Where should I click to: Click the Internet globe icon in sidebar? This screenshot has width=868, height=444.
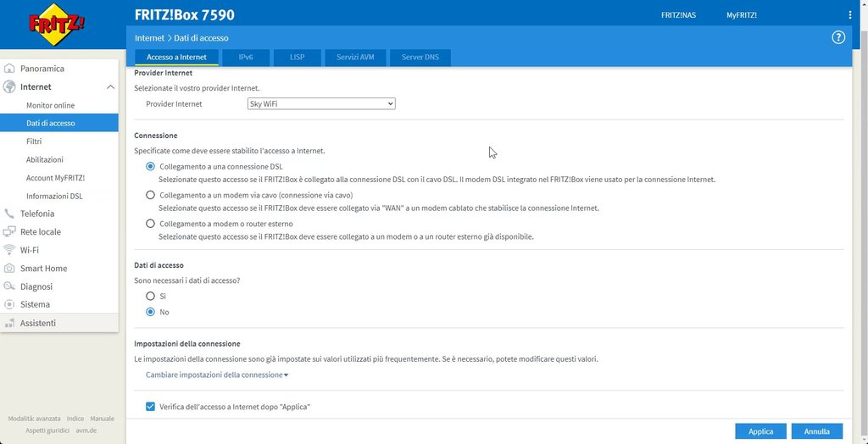10,86
